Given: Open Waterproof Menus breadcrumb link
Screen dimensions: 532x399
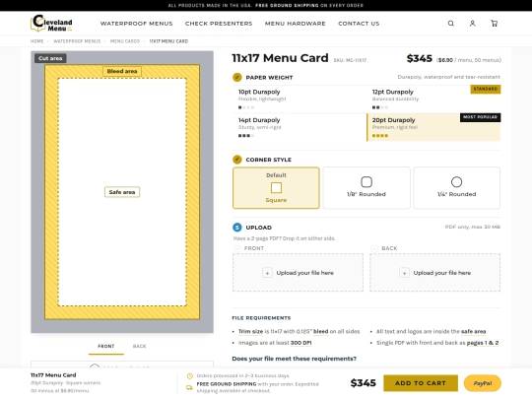Looking at the screenshot, I should [x=77, y=41].
